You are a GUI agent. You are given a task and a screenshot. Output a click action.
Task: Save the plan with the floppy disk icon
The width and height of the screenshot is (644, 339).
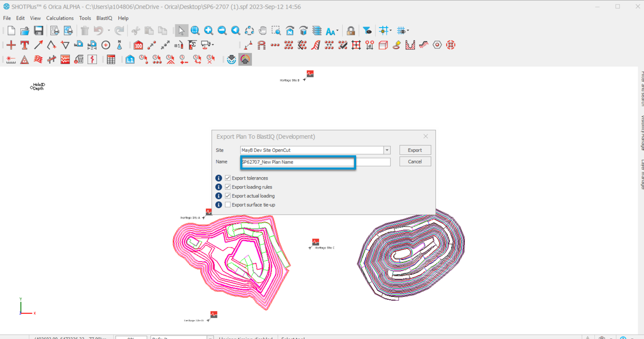tap(38, 31)
